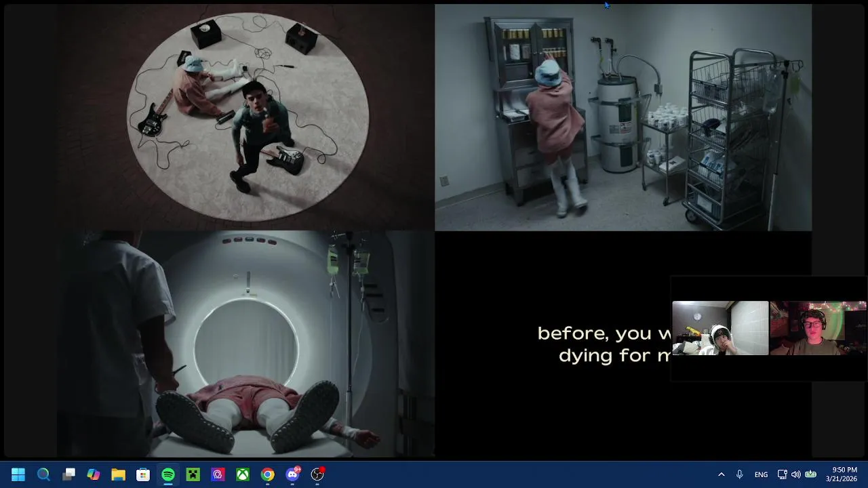This screenshot has width=868, height=488.
Task: Click the microphone tray icon
Action: [740, 474]
